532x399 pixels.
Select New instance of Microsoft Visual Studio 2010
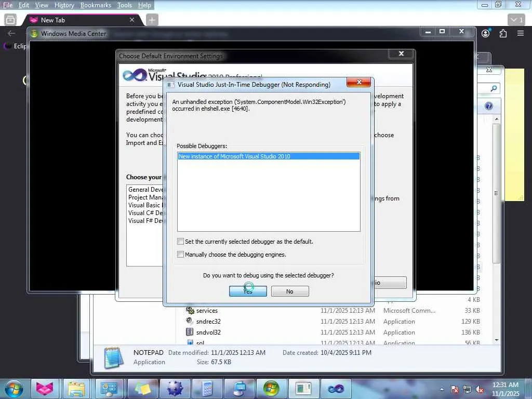click(x=269, y=156)
